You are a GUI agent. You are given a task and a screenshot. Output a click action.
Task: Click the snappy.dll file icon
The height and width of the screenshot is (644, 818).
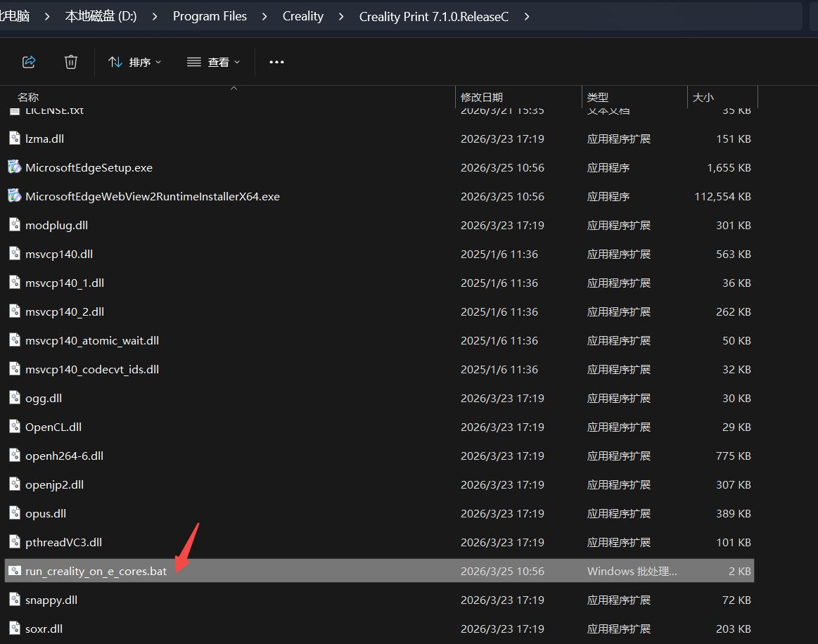click(x=15, y=600)
